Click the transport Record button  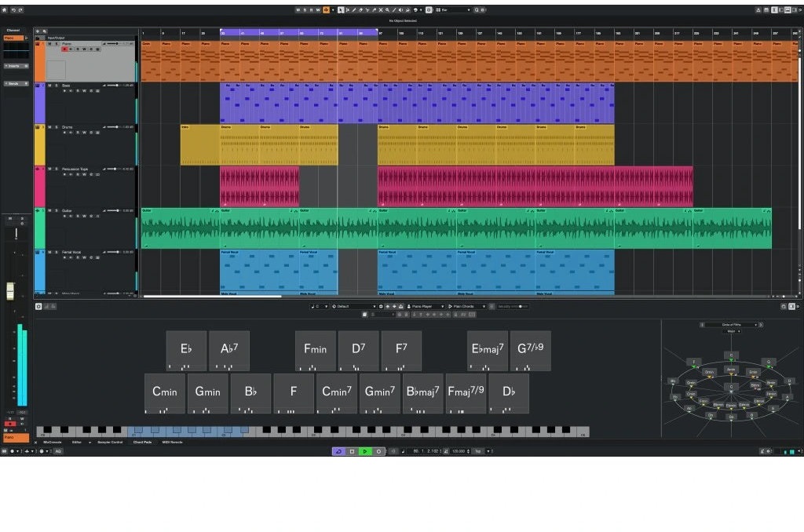(378, 451)
